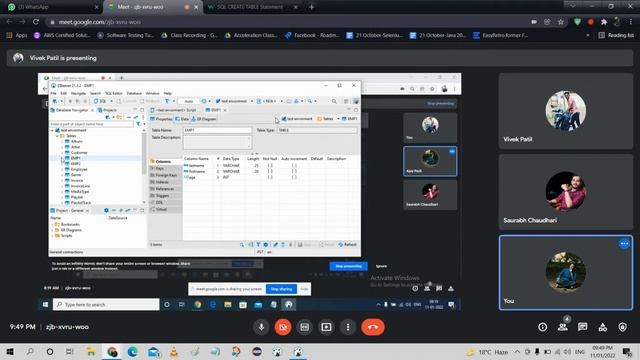Open the Reading list
Screen dimensions: 640x360
pos(616,36)
